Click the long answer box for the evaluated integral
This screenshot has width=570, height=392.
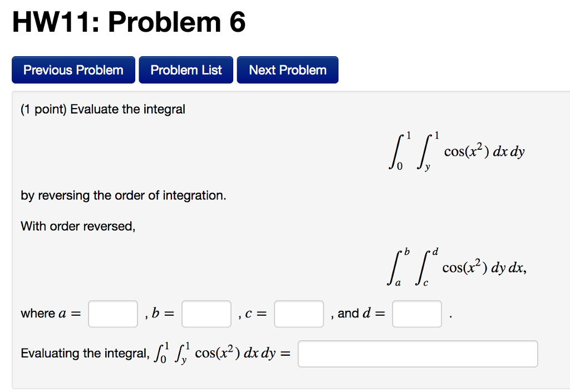point(417,354)
